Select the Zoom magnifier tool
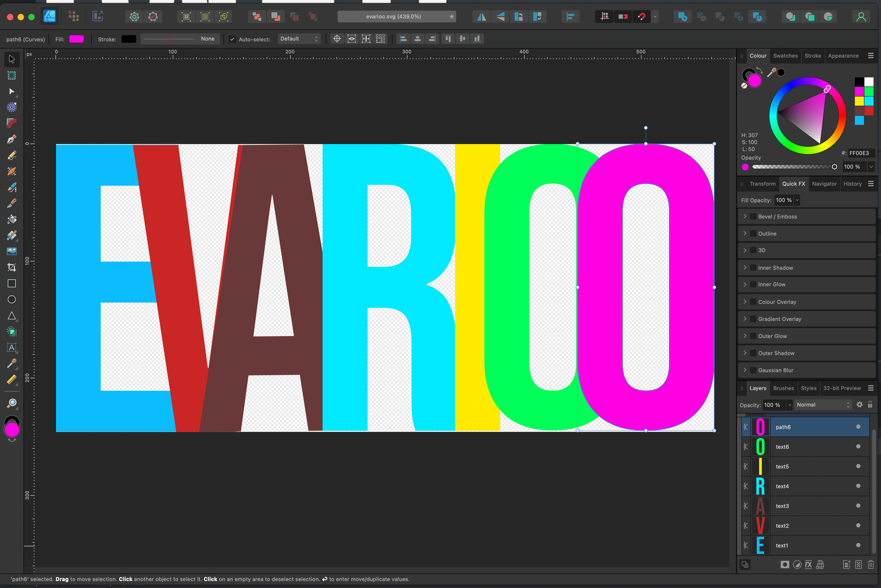 [12, 403]
